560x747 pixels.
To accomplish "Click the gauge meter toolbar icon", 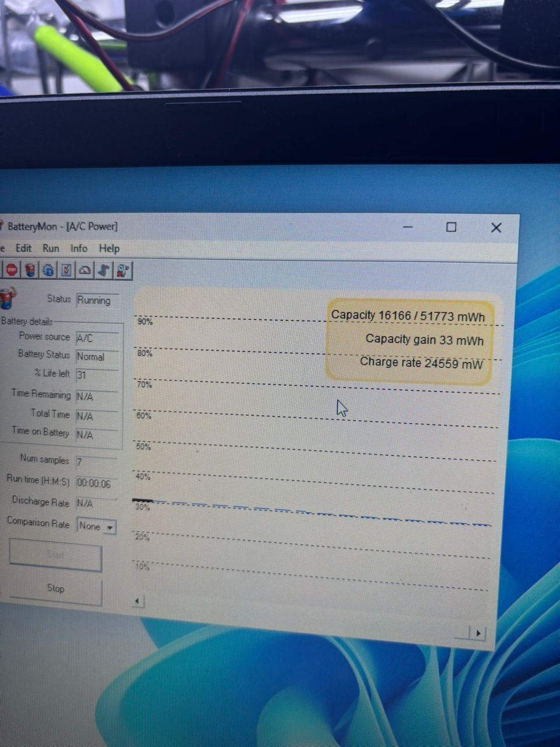I will pos(85,270).
